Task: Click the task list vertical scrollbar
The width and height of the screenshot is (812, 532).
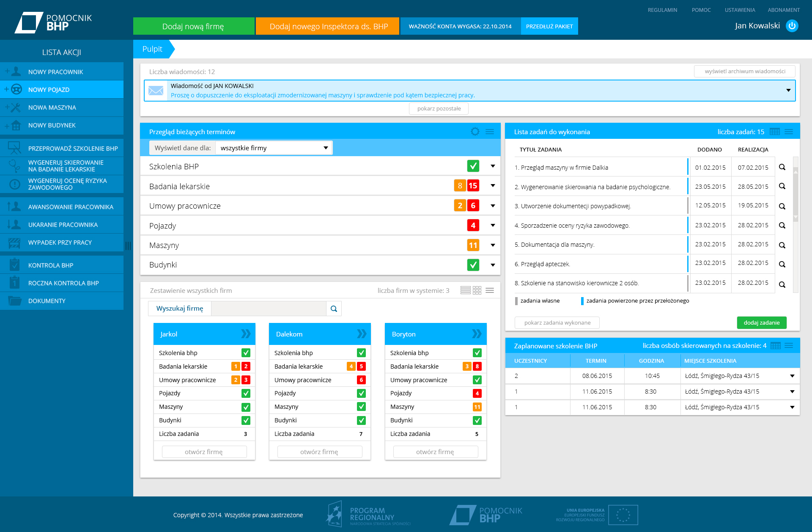Action: [796, 224]
